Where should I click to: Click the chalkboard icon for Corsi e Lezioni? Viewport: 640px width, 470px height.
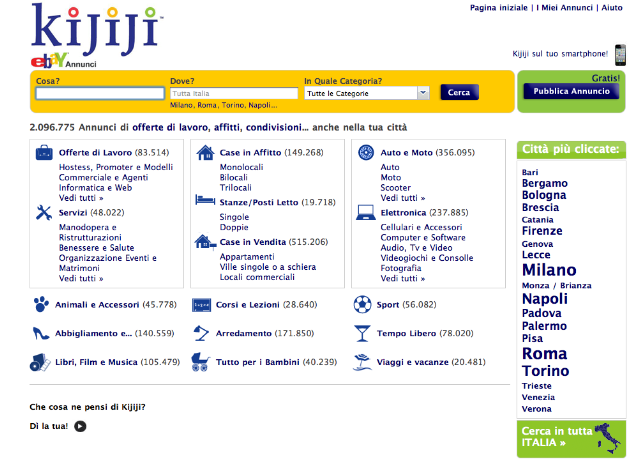tap(202, 305)
